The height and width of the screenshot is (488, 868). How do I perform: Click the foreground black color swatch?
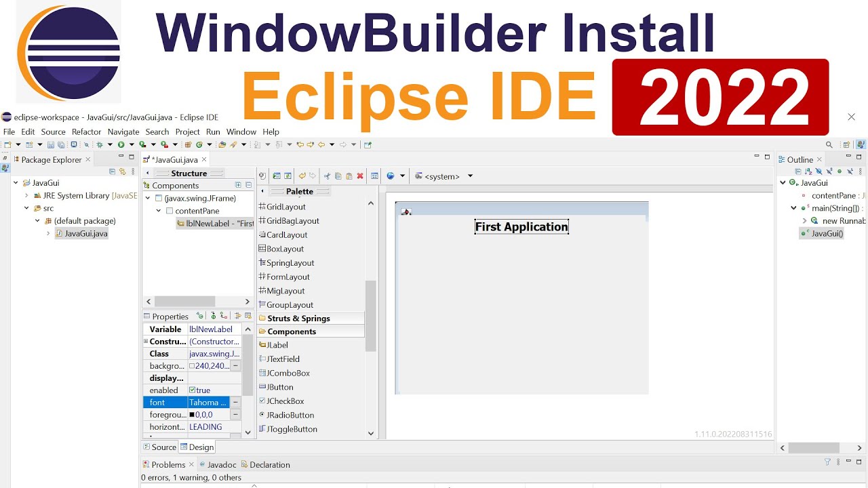coord(192,415)
